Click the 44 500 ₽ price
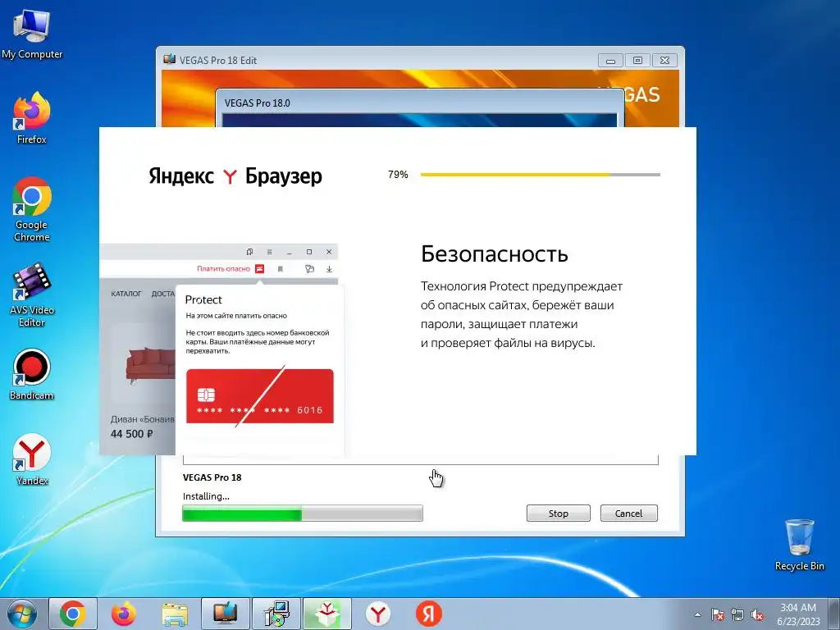 (x=132, y=434)
